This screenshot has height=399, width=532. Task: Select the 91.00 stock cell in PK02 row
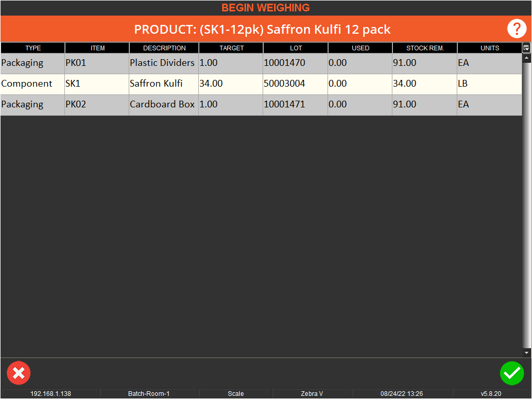[x=425, y=104]
